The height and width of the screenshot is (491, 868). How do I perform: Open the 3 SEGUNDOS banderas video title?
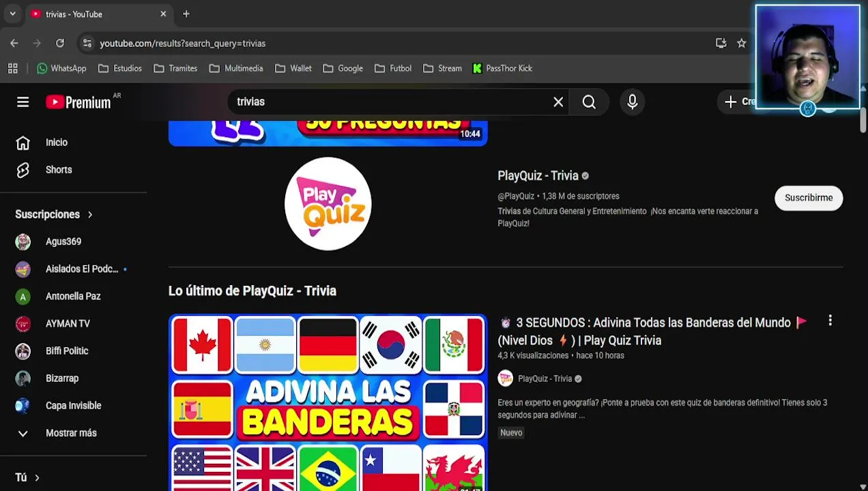click(653, 331)
